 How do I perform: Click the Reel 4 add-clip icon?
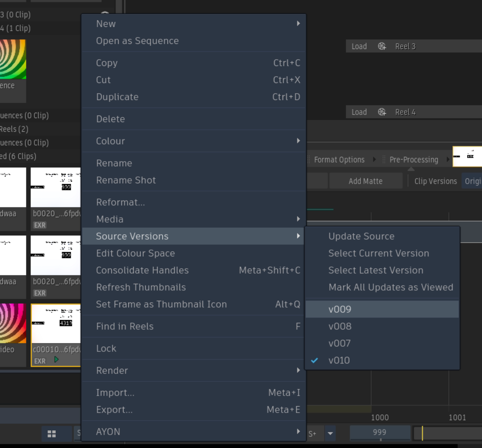tap(382, 112)
